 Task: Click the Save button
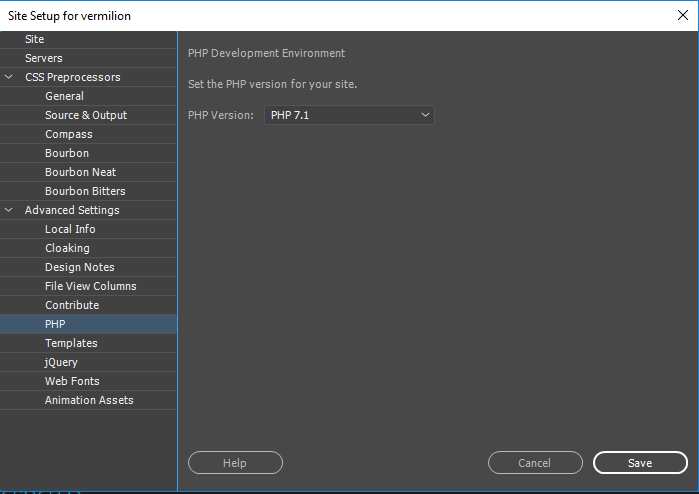point(640,463)
